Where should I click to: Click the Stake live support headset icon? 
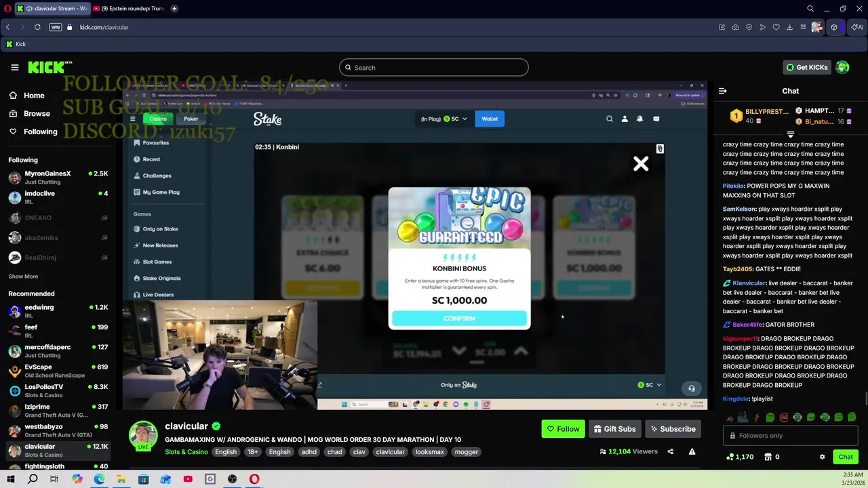(x=692, y=388)
